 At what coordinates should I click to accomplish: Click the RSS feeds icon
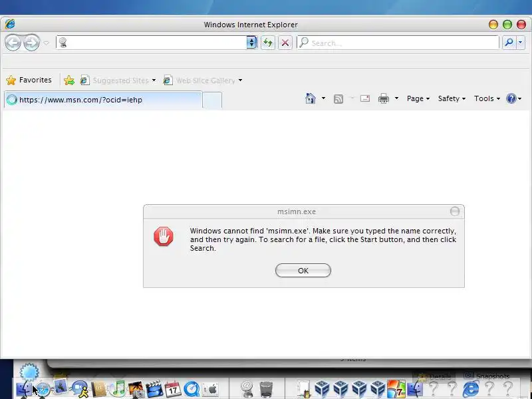coord(338,98)
